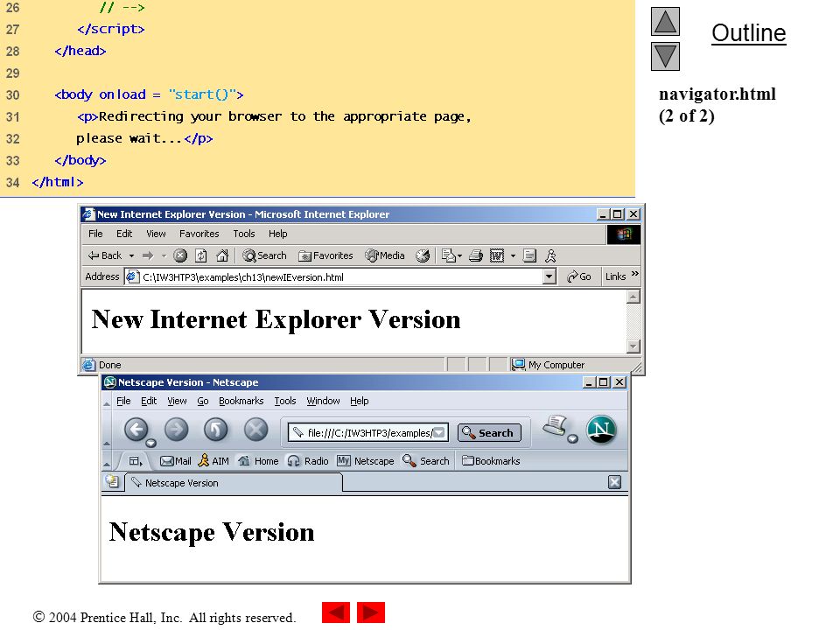840x630 pixels.
Task: Click Back button in Internet Explorer
Action: [x=105, y=255]
